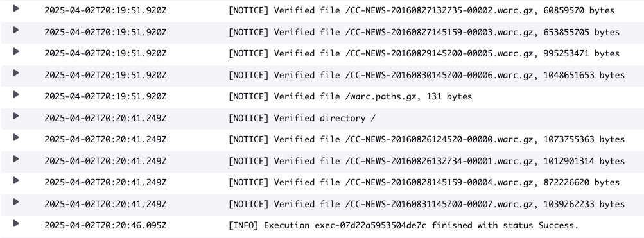The image size is (644, 238).
Task: Expand the warc.paths.gz log entry arrow
Action: (x=16, y=94)
